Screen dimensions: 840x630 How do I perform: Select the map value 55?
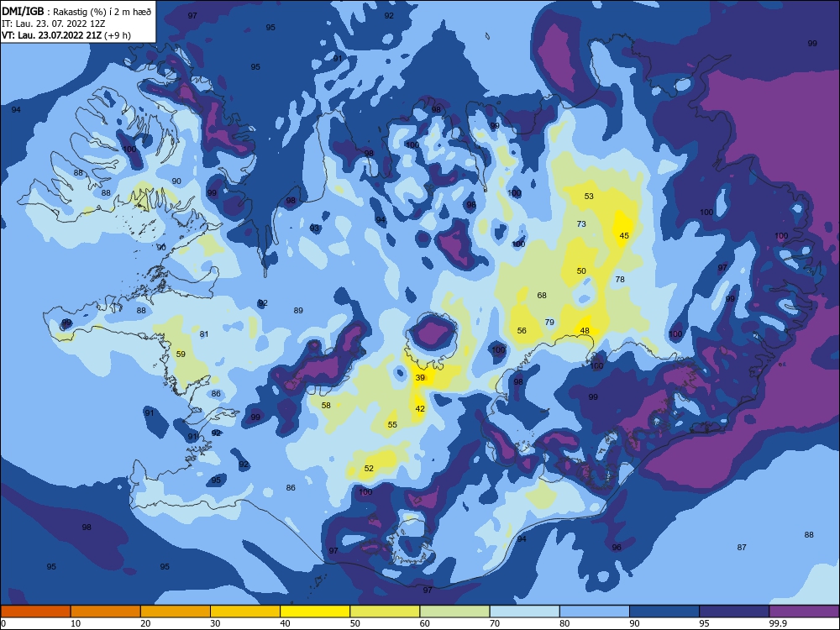pos(392,425)
